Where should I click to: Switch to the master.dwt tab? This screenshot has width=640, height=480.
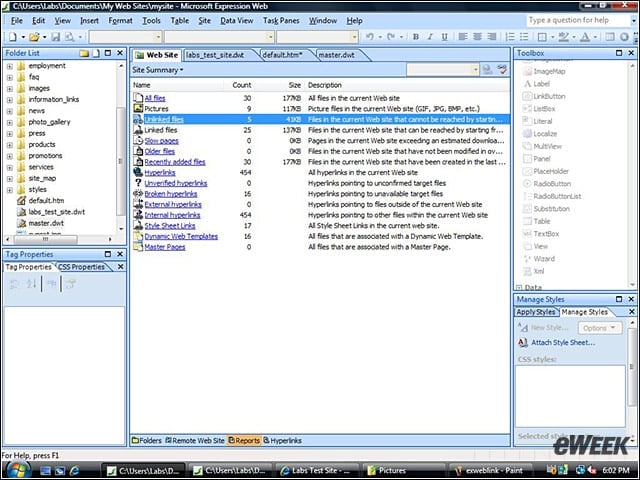[x=337, y=55]
